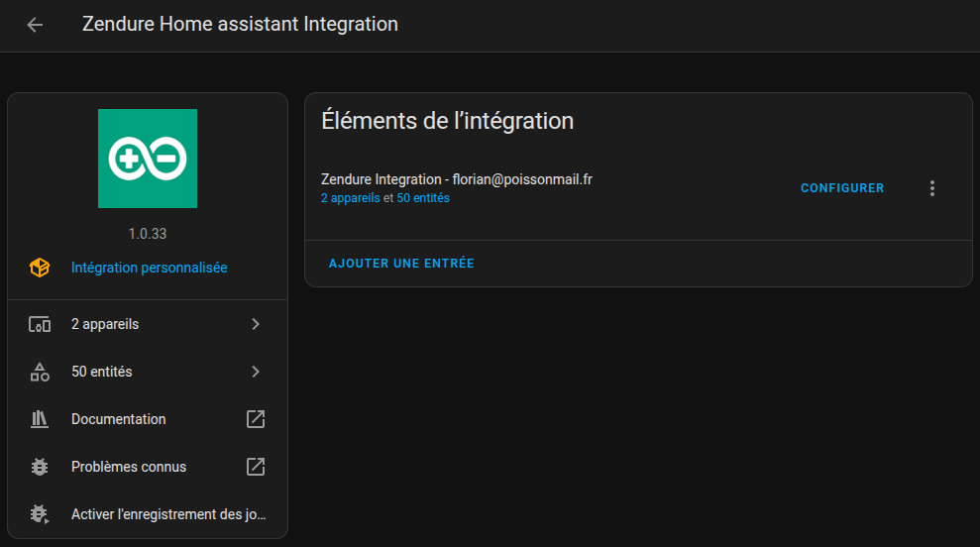This screenshot has width=980, height=547.
Task: Click the external link icon for Documentation
Action: click(x=256, y=419)
